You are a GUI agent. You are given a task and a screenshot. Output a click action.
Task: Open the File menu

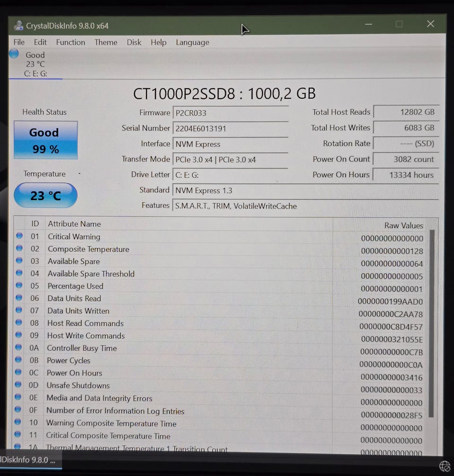[x=19, y=42]
